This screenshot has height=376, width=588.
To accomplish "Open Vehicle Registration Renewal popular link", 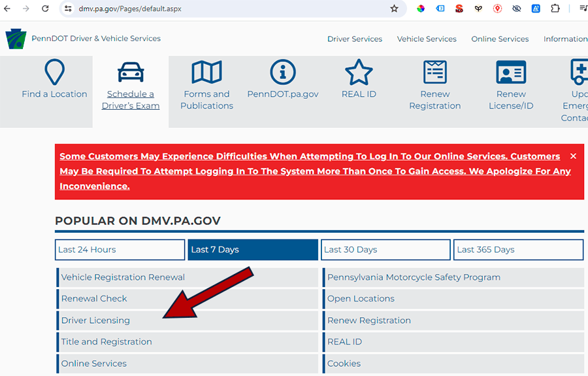I will click(x=123, y=277).
